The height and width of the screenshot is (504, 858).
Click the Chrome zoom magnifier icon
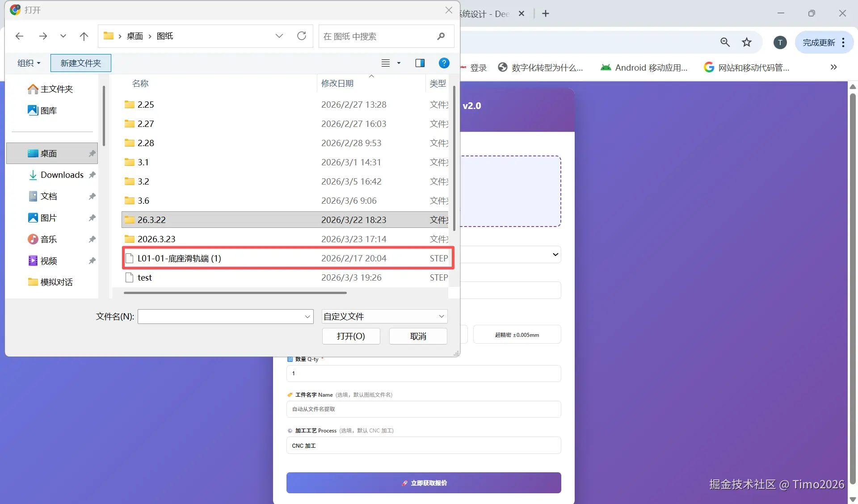[725, 42]
